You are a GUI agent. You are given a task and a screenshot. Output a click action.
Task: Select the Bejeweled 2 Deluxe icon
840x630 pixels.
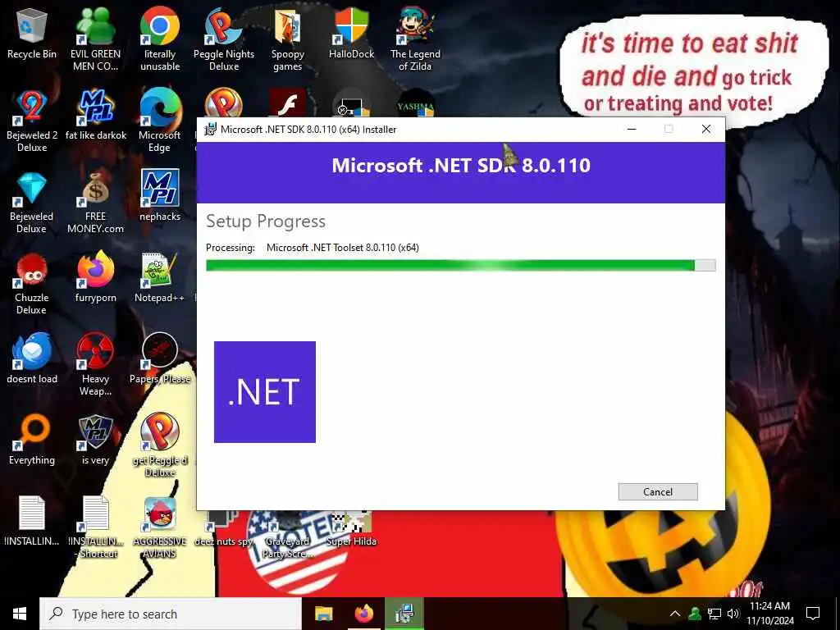pos(32,121)
